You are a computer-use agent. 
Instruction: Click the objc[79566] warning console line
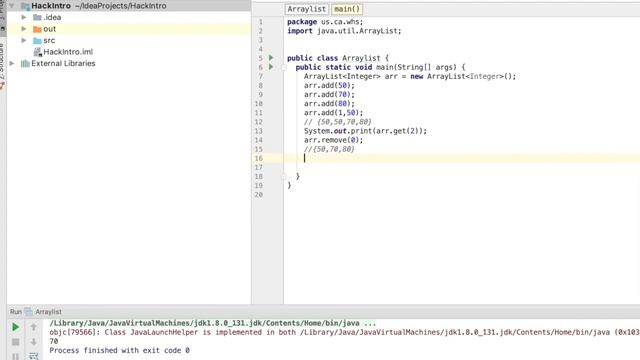(344, 332)
